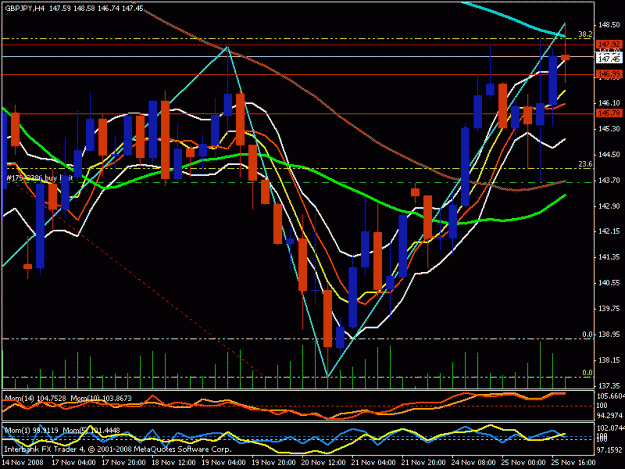Click the 143.70 price scale value
The image size is (625, 469).
point(609,180)
